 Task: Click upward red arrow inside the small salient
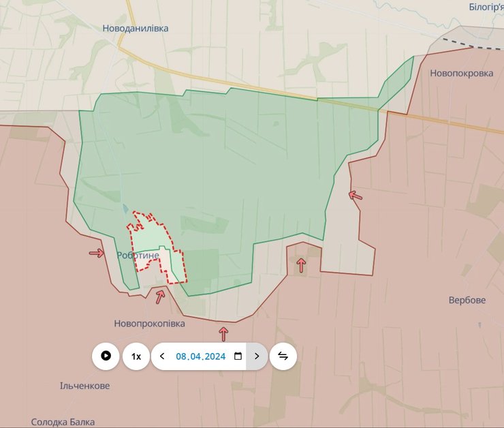coord(301,265)
